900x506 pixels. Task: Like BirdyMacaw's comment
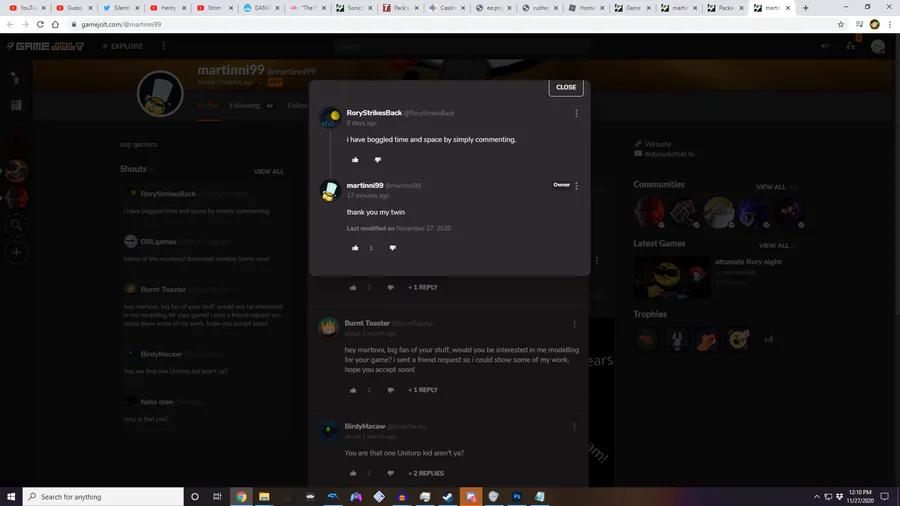353,473
